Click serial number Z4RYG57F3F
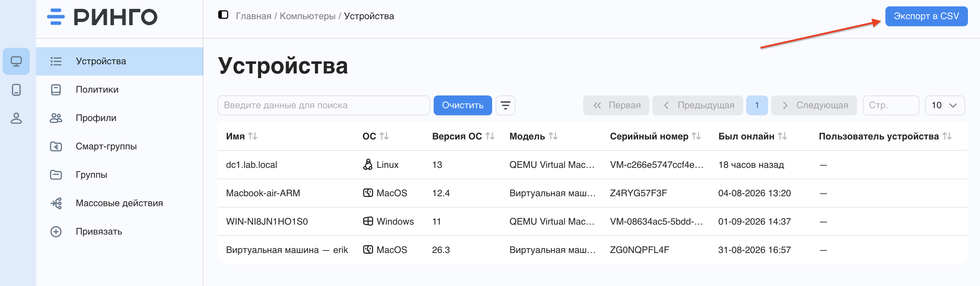This screenshot has width=980, height=286. pos(638,193)
